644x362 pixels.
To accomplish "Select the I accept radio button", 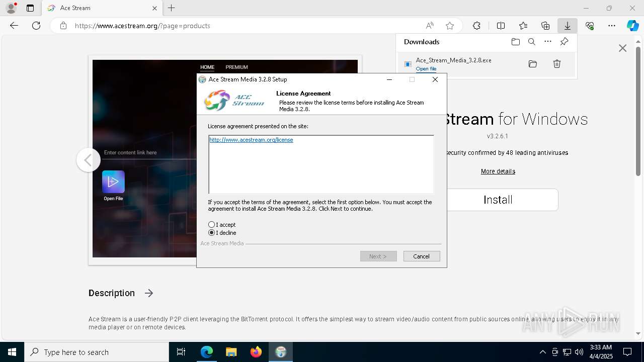I will (211, 225).
